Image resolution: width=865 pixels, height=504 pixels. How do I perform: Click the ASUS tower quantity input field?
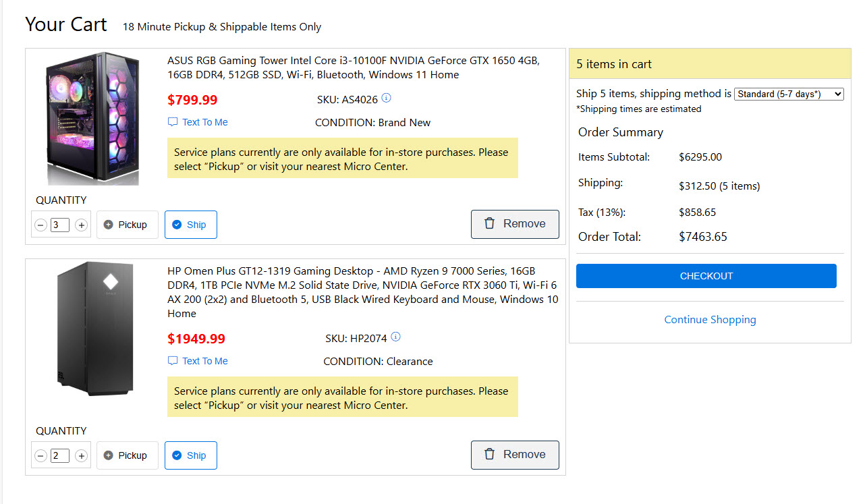click(60, 225)
